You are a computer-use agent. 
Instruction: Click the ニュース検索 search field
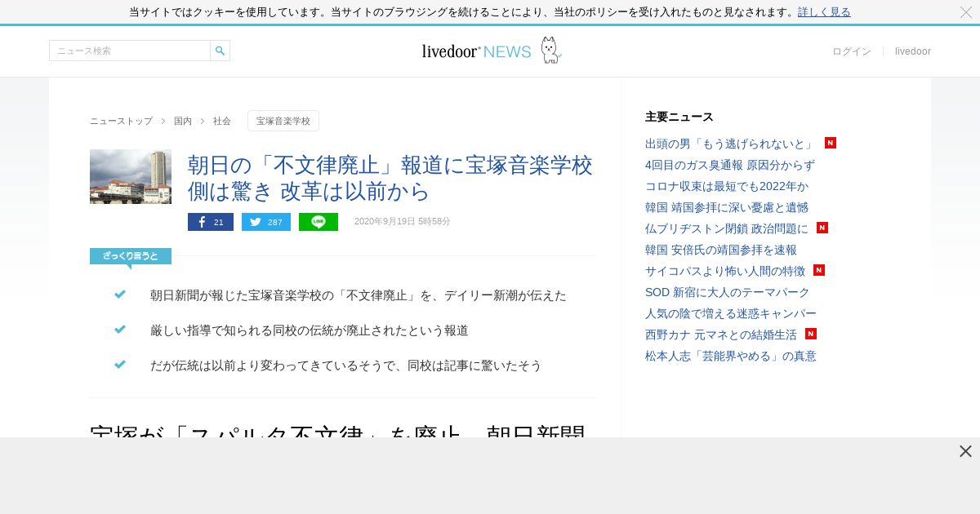tap(130, 51)
